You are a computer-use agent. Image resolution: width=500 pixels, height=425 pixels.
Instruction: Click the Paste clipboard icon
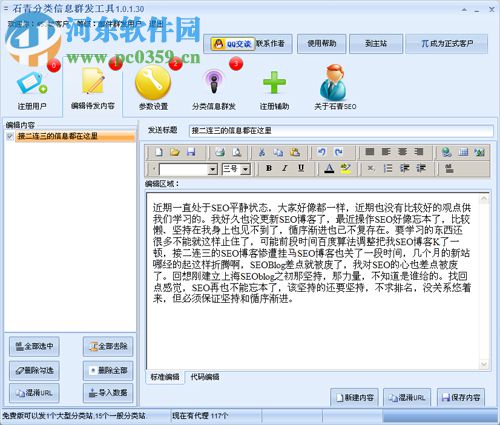pos(295,152)
